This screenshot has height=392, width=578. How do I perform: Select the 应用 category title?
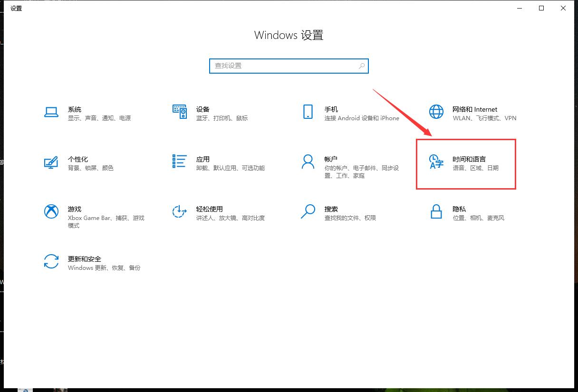click(203, 159)
